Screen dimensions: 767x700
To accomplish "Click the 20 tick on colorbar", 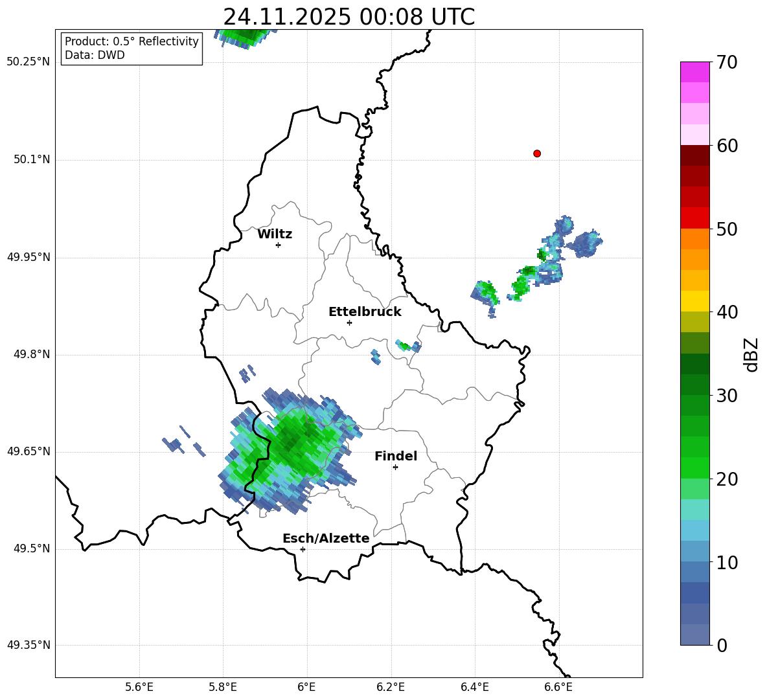I will 726,479.
